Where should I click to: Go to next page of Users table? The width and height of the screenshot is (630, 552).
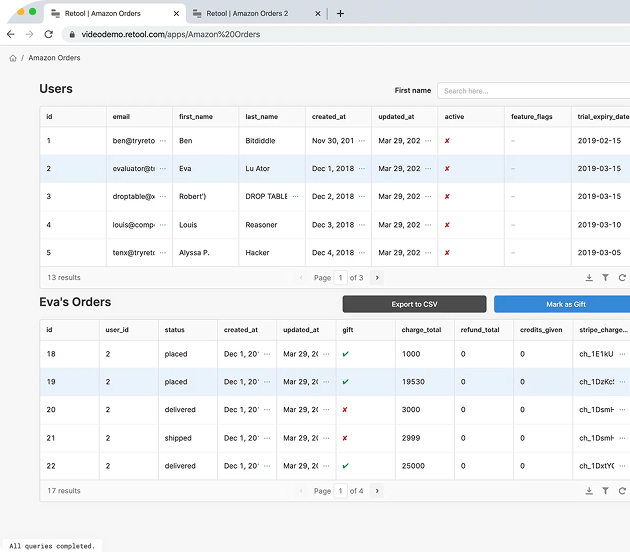point(377,278)
